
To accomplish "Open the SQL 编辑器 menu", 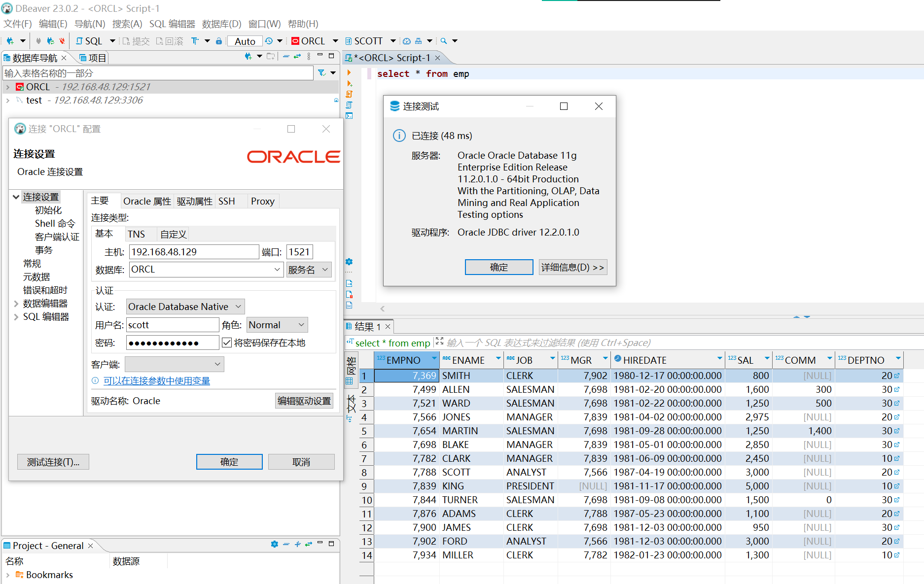I will (x=172, y=24).
